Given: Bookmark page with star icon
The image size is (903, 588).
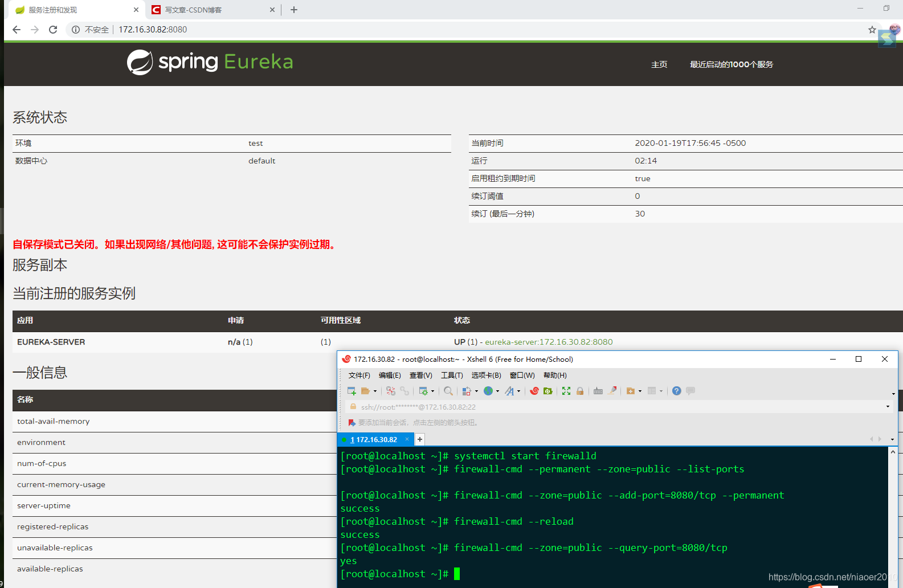Looking at the screenshot, I should click(872, 30).
